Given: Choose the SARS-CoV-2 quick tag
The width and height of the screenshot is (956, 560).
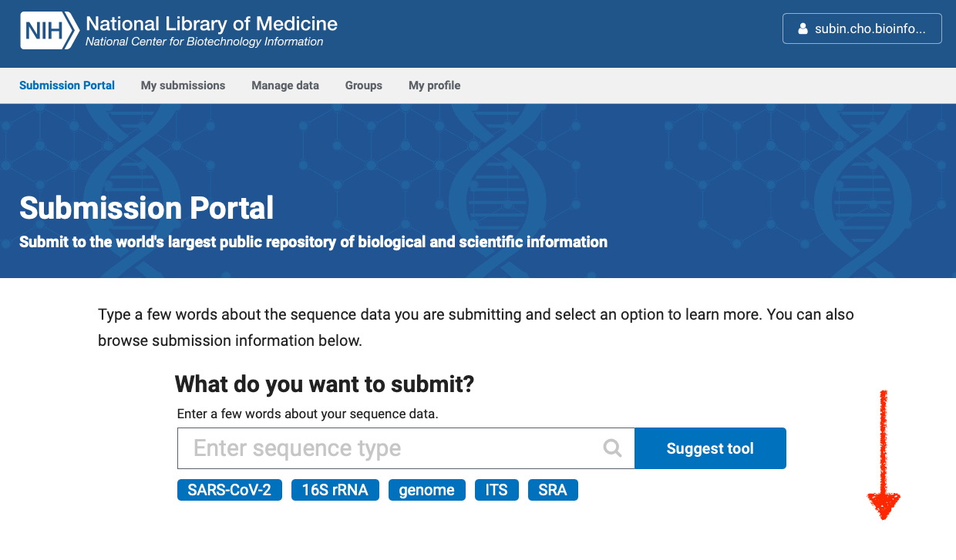Looking at the screenshot, I should 229,490.
